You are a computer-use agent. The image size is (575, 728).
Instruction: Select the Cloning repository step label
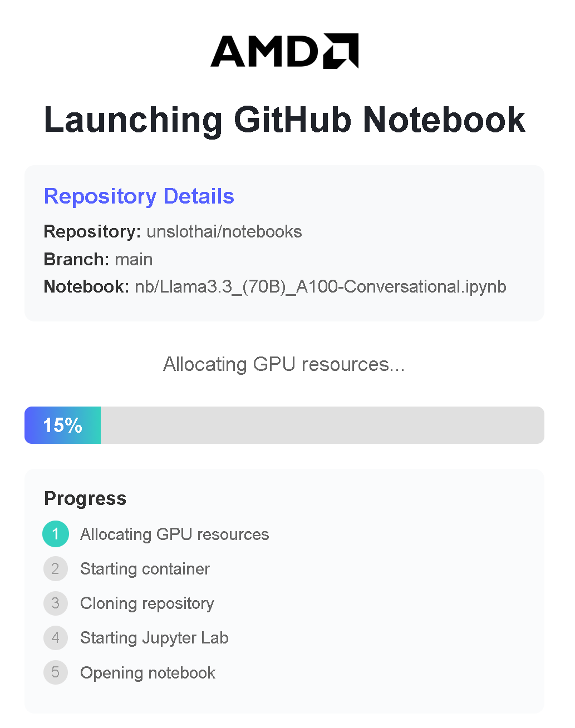pos(147,603)
